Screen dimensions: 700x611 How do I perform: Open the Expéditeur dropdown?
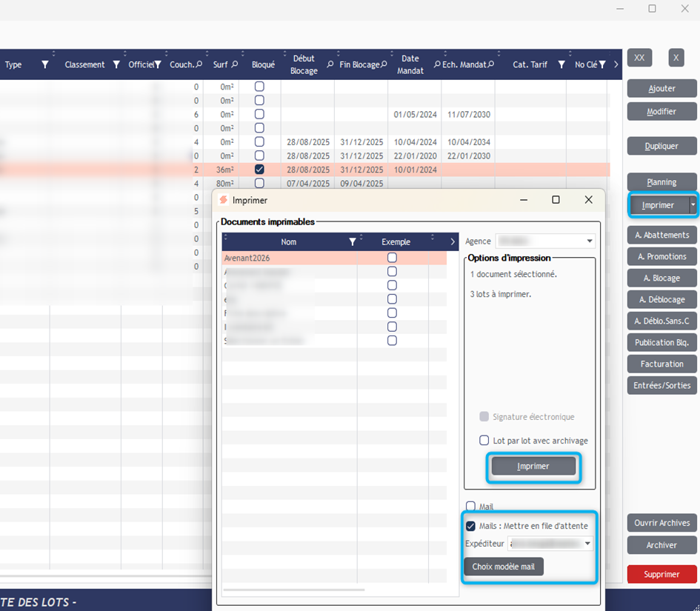[588, 544]
